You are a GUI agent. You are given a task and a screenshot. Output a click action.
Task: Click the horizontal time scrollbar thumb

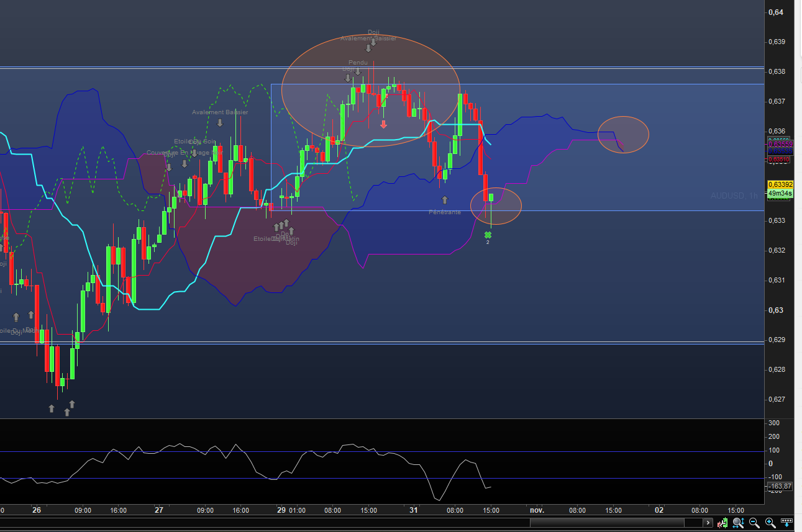606,523
